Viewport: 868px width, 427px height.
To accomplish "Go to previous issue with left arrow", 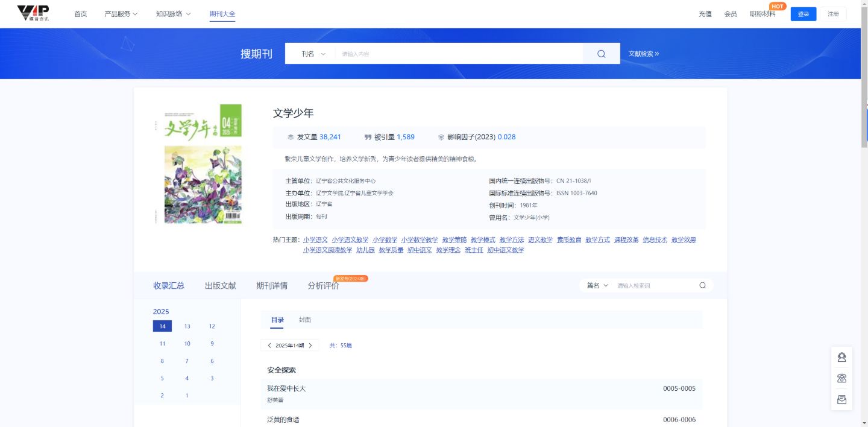I will pyautogui.click(x=269, y=346).
